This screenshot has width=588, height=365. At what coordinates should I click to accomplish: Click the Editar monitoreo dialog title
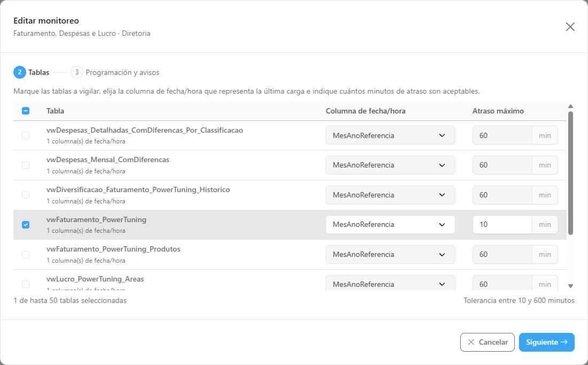click(x=46, y=21)
